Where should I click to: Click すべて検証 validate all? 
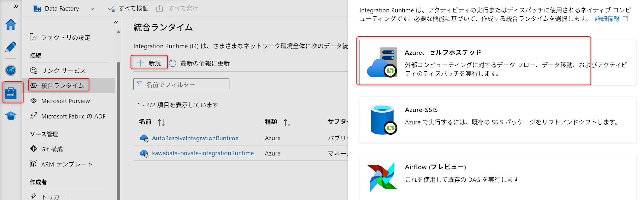point(128,9)
